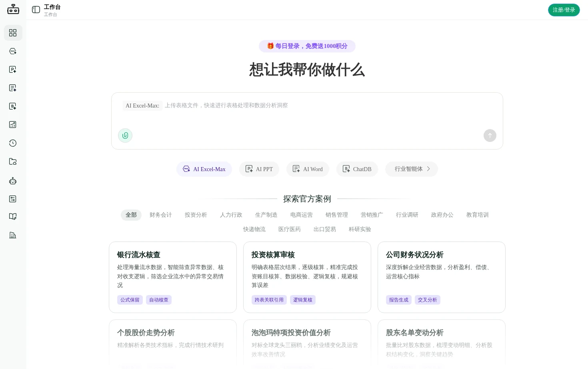This screenshot has width=588, height=369.
Task: Click the 注册/登录 button
Action: [x=564, y=10]
